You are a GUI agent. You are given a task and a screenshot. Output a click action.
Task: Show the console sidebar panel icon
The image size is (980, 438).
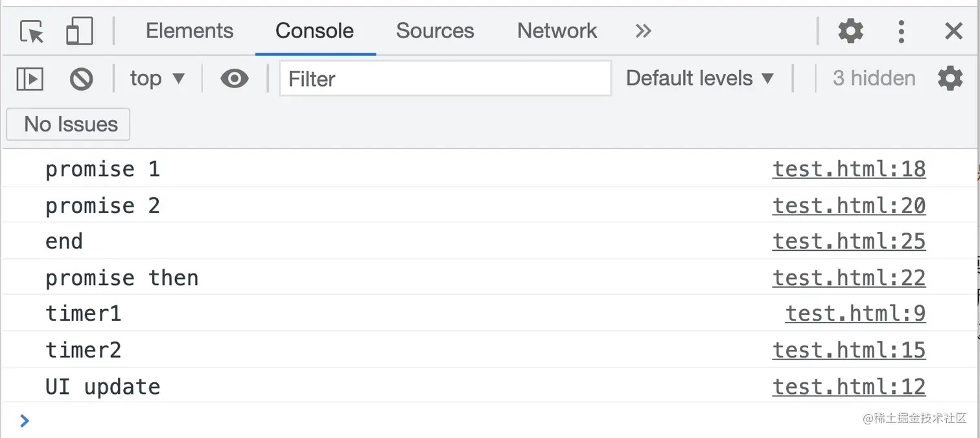tap(30, 79)
